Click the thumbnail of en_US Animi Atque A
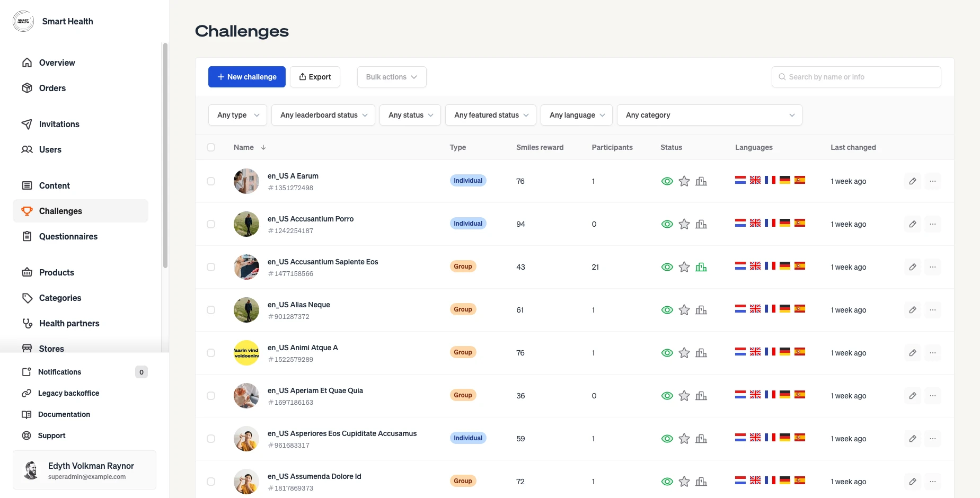The height and width of the screenshot is (498, 980). [246, 353]
